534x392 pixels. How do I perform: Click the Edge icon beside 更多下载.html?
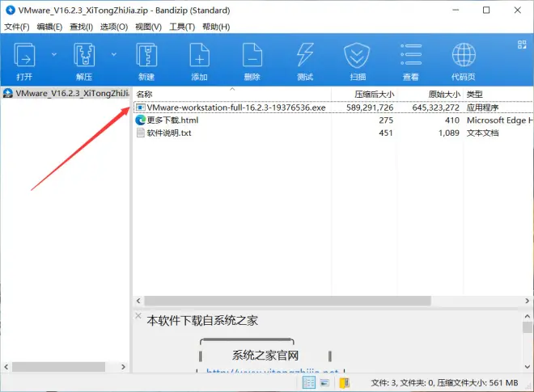pyautogui.click(x=140, y=120)
